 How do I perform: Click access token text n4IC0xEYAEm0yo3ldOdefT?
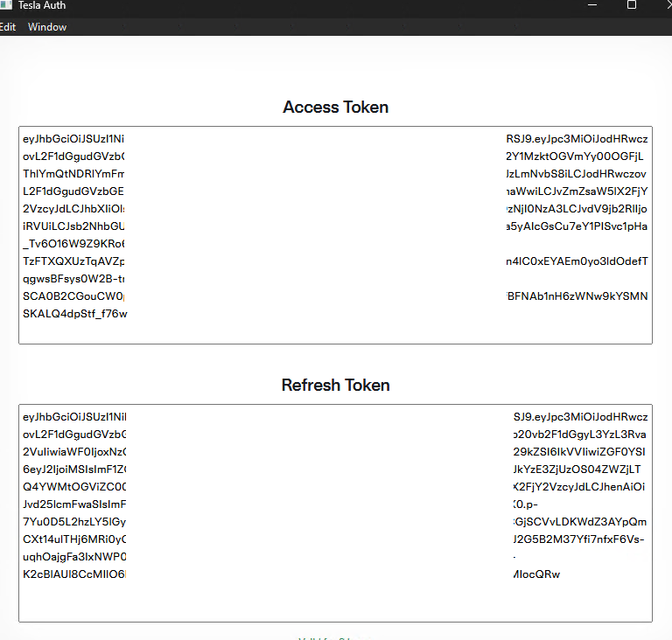tap(577, 261)
